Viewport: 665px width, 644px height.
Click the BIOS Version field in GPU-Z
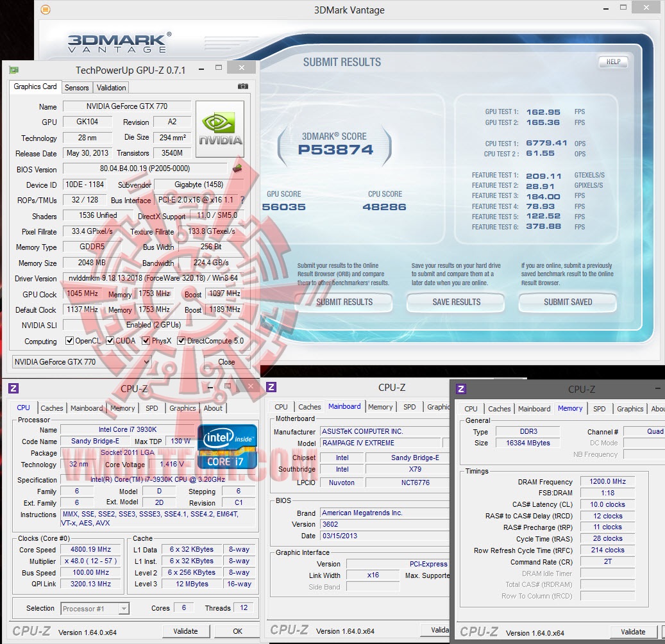click(145, 169)
